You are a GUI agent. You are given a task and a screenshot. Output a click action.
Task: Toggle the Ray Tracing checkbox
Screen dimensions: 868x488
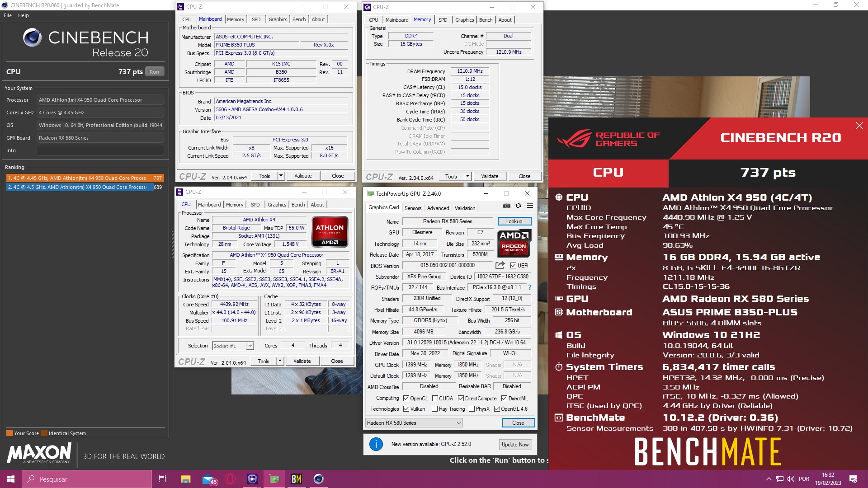(x=434, y=409)
